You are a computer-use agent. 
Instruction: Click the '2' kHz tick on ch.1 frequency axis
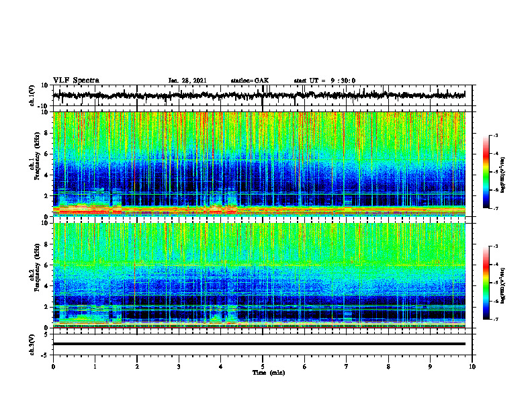[46, 196]
